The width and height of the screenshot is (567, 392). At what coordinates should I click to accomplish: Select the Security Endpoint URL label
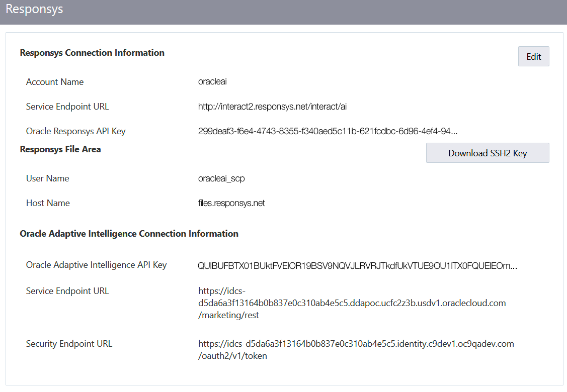click(69, 344)
